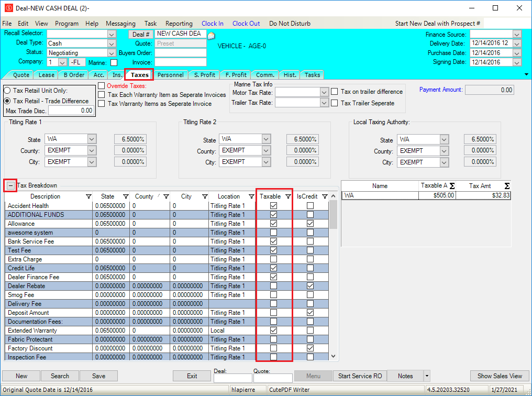Collapse the Tax Breakdown section
Image resolution: width=532 pixels, height=396 pixels.
point(11,185)
